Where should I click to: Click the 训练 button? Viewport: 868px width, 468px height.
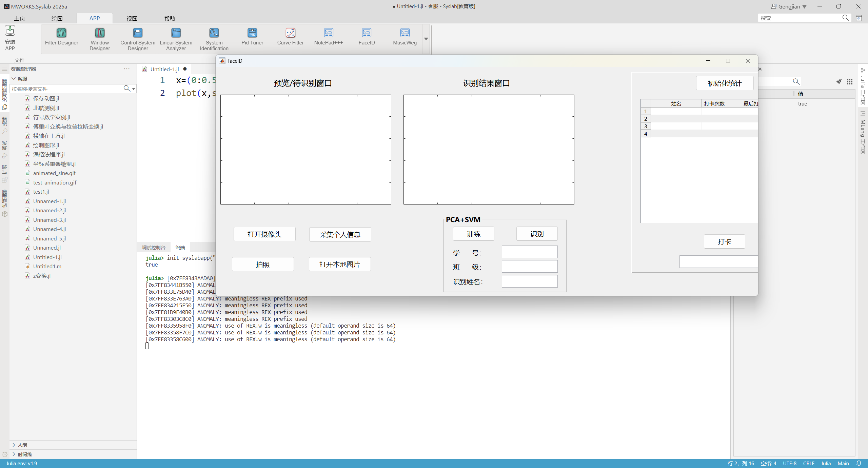tap(474, 234)
